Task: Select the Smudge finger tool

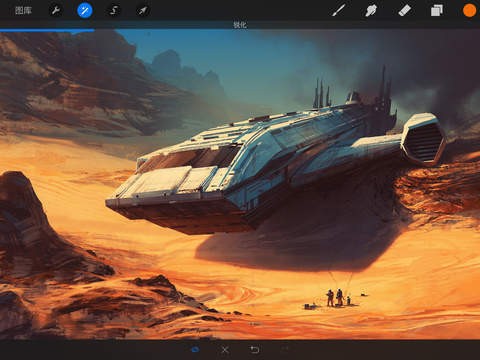Action: [371, 10]
